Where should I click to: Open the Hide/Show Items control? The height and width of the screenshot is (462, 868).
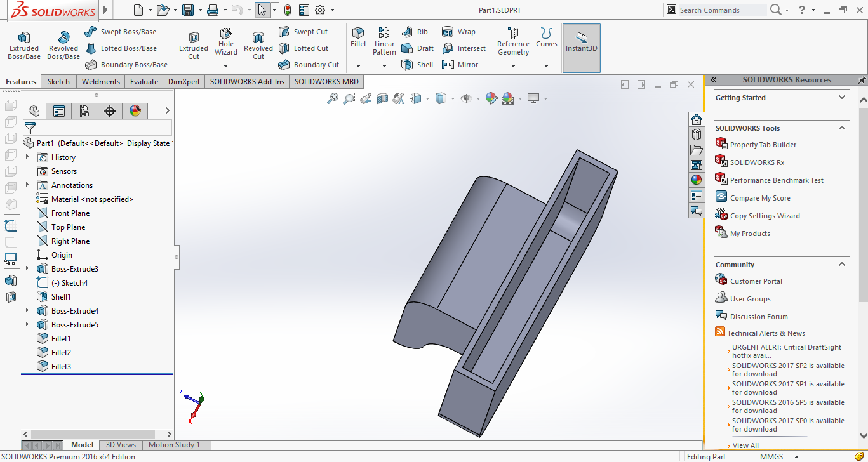pyautogui.click(x=467, y=98)
